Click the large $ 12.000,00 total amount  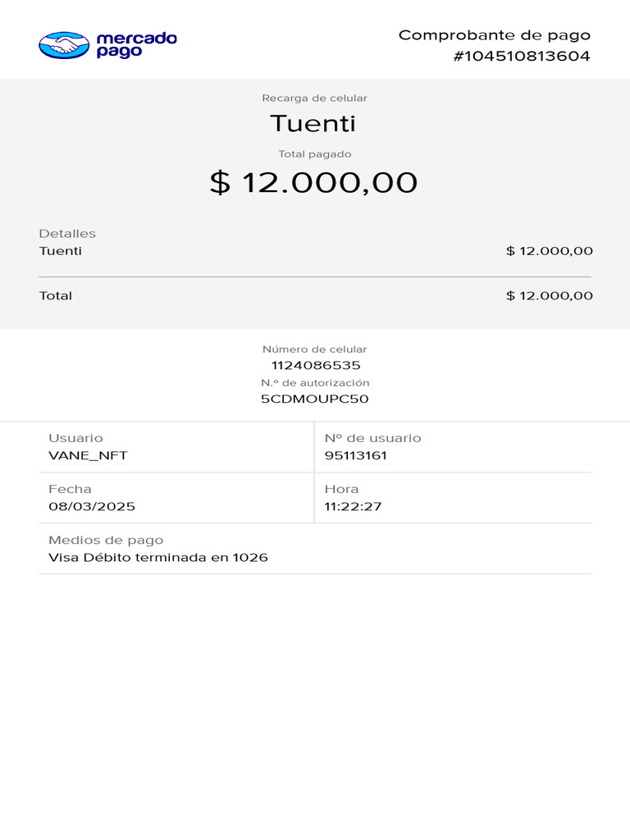pyautogui.click(x=313, y=183)
